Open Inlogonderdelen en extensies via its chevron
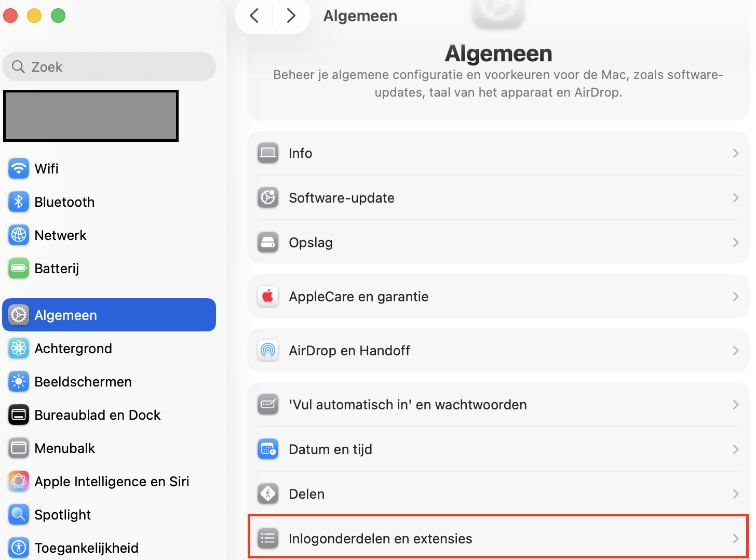Viewport: 756px width, 560px height. pyautogui.click(x=735, y=539)
